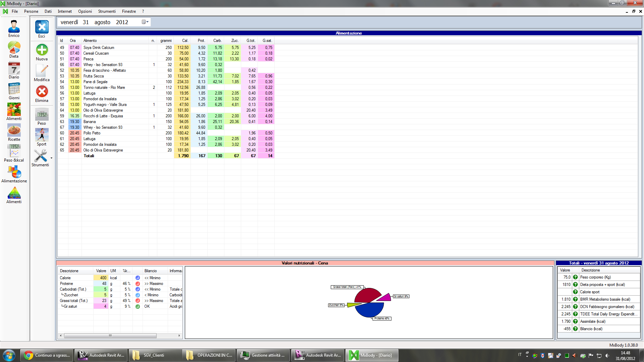Click help icon beside Assimilate (kcal)
Image resolution: width=644 pixels, height=362 pixels.
(x=575, y=321)
